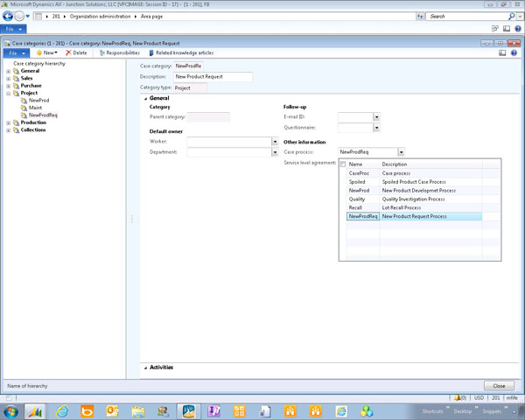Click the Close button
This screenshot has width=525, height=420.
point(498,386)
